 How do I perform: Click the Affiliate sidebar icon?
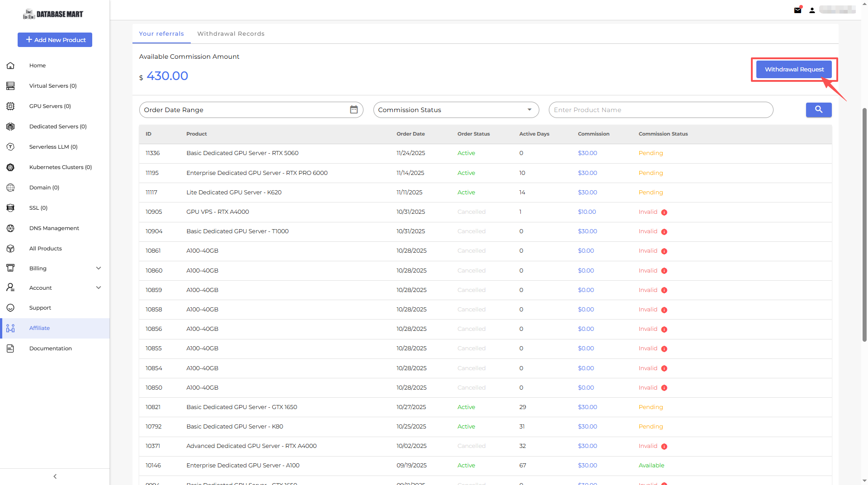[10, 328]
